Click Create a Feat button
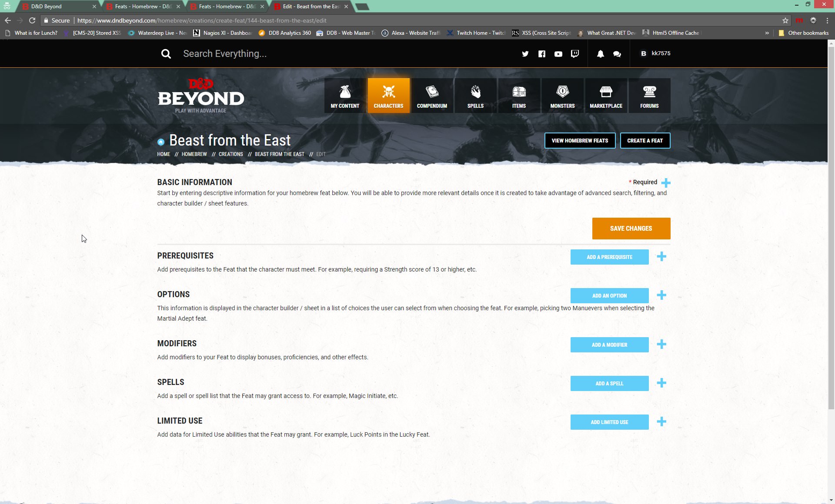 [x=645, y=141]
